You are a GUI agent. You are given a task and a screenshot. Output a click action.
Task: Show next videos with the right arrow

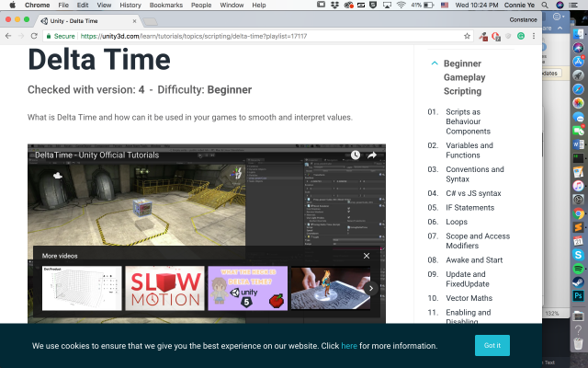371,288
